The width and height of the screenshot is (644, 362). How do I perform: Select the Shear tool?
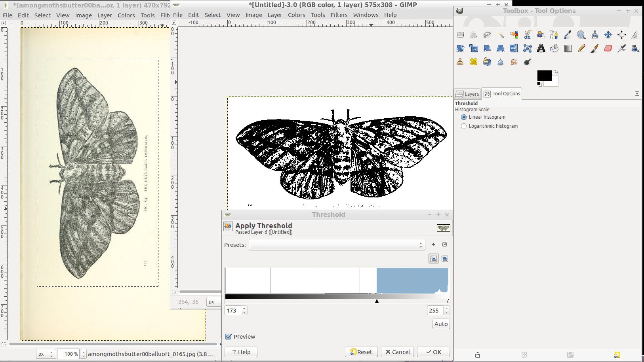coord(487,48)
